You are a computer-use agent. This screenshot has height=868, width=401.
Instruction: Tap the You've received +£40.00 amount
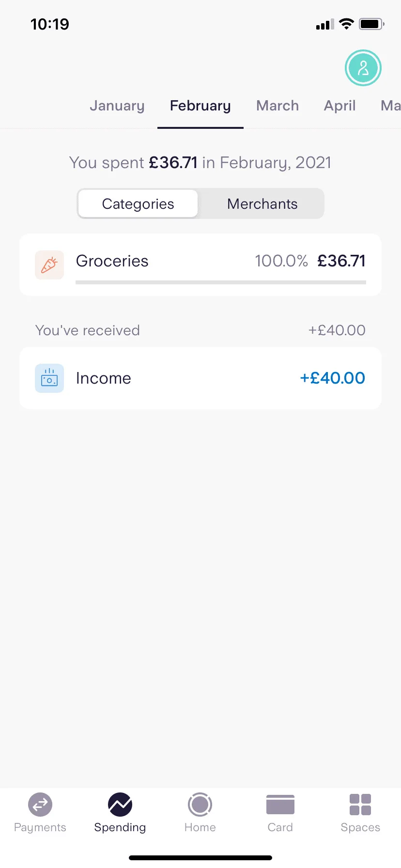337,330
